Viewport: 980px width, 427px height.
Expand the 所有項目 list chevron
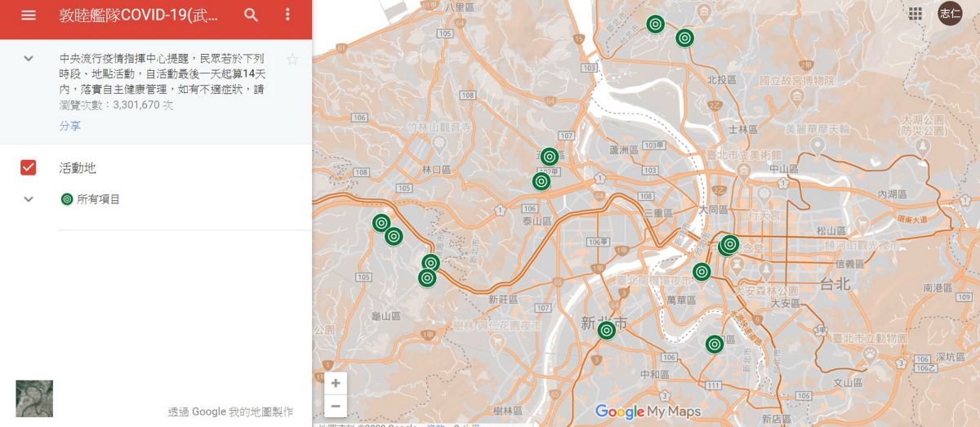29,199
